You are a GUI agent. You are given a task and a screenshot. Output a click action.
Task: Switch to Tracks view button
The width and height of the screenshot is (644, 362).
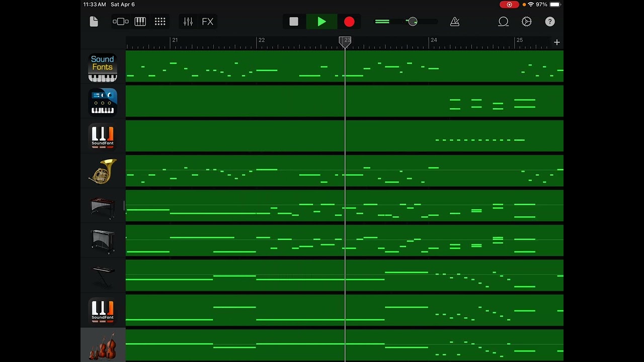(x=121, y=22)
